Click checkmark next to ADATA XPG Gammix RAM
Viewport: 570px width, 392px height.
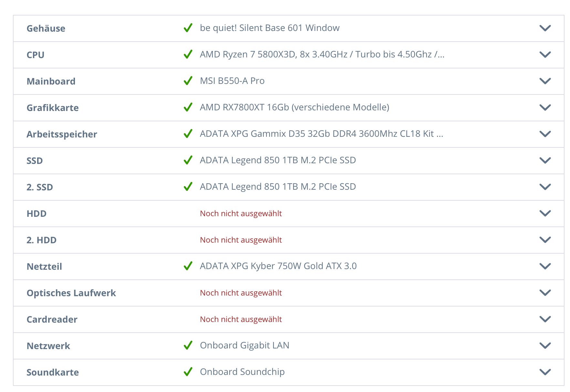click(188, 134)
